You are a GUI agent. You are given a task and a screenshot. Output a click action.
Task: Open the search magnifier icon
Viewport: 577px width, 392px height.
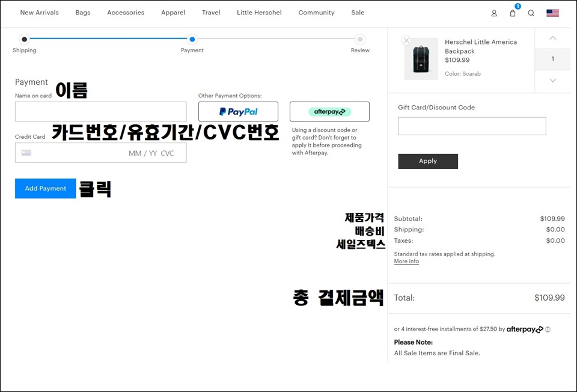tap(531, 13)
